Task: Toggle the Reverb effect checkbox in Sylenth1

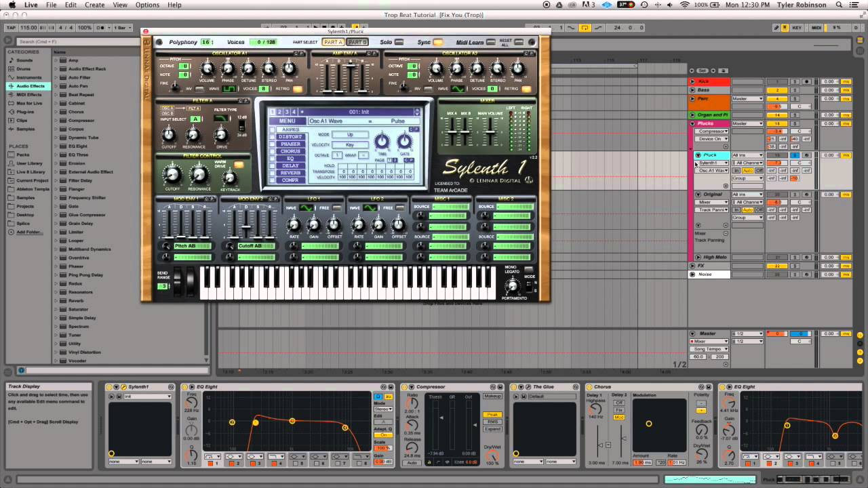Action: [273, 173]
